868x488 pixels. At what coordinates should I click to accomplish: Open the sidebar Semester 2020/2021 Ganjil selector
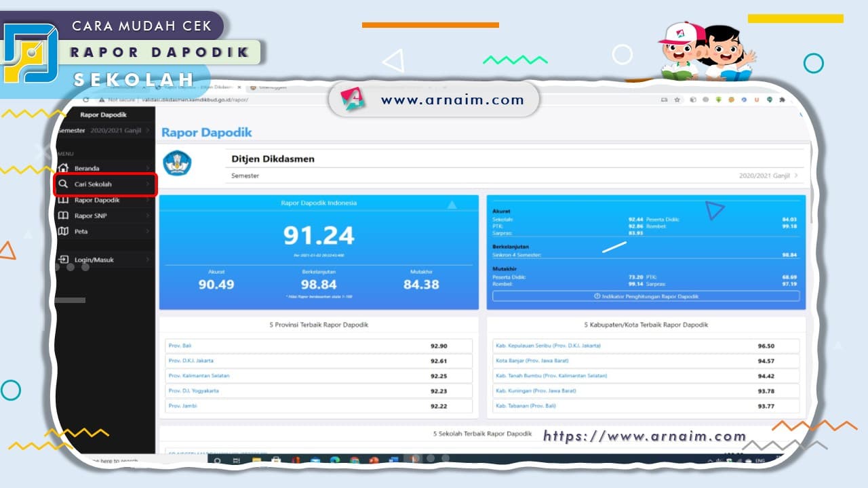point(105,130)
